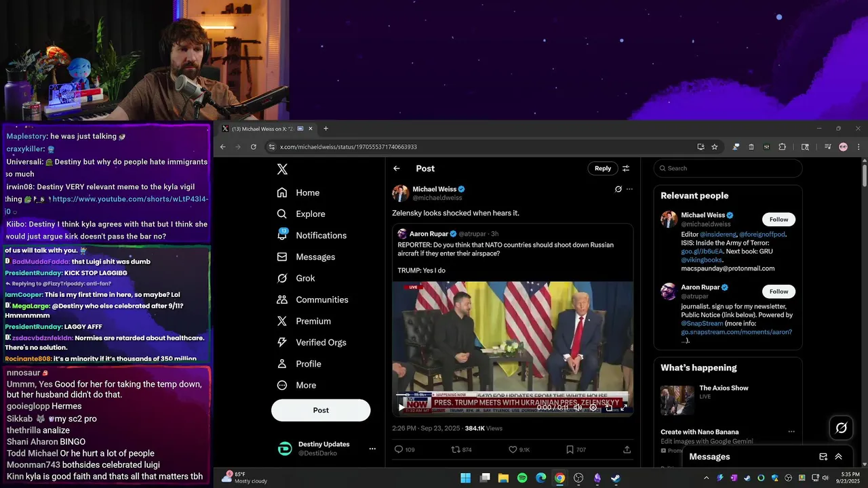Click Chrome back navigation arrow

coord(222,146)
